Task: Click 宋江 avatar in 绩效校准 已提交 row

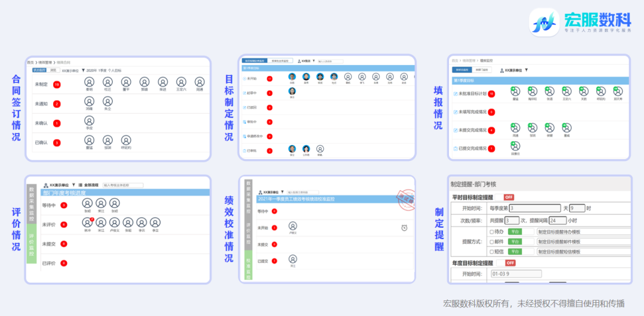Action: 293,259
